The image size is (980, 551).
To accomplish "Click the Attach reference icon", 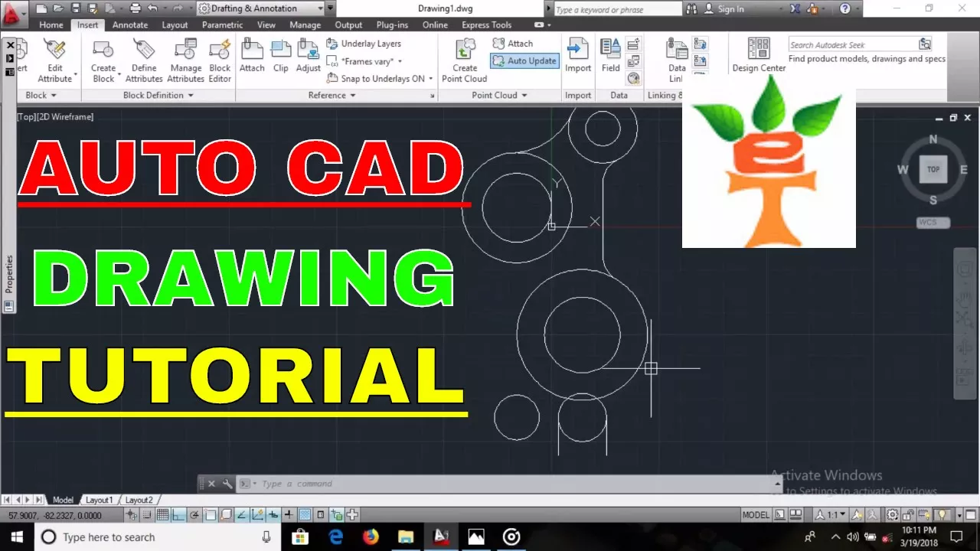I will [252, 55].
